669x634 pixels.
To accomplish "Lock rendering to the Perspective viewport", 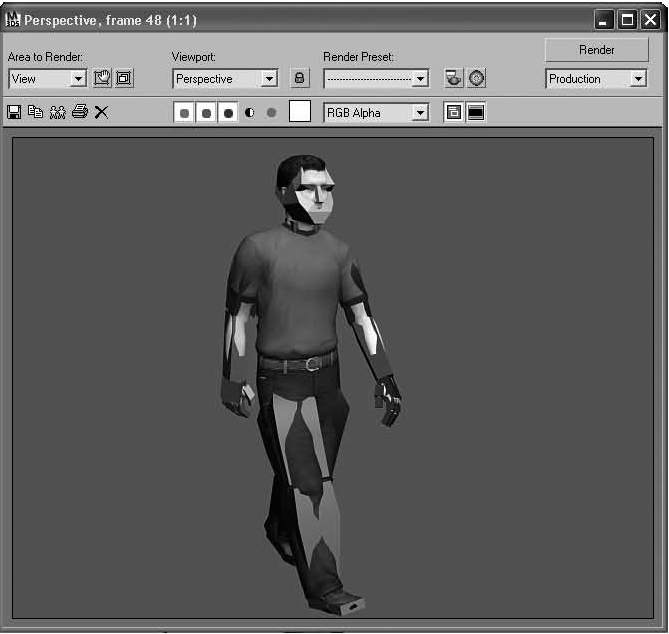I will click(x=298, y=78).
